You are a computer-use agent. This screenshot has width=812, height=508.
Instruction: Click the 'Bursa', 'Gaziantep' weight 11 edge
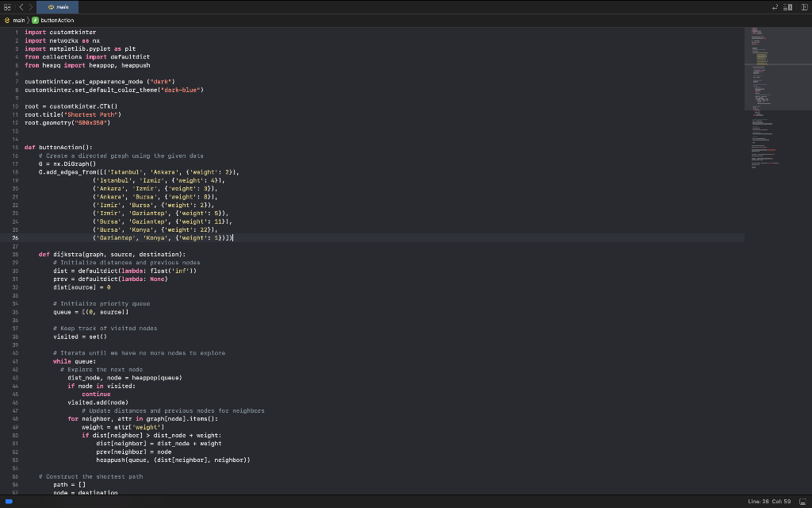pyautogui.click(x=163, y=221)
